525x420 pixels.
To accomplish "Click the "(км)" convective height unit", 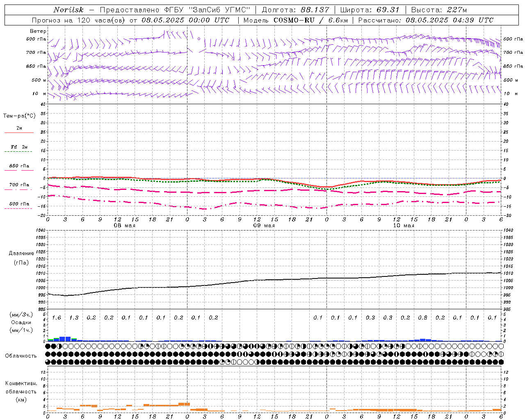I will pos(21,399).
